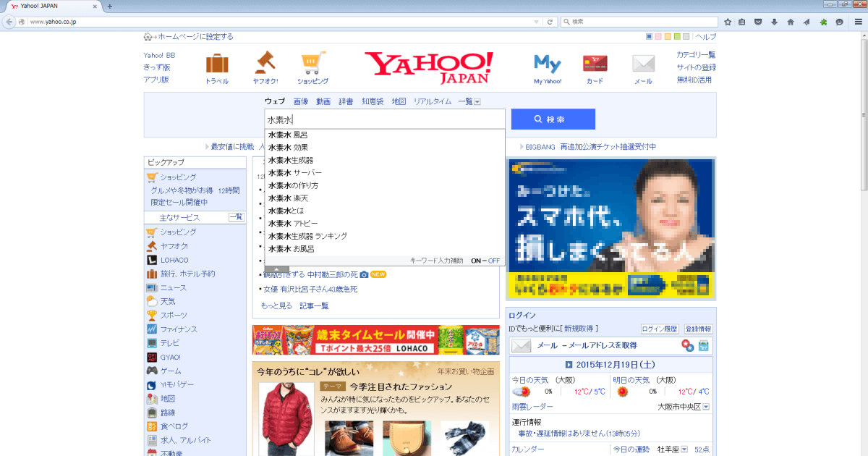The image size is (868, 456).
Task: Click the LOHACO icon in services list
Action: [152, 260]
